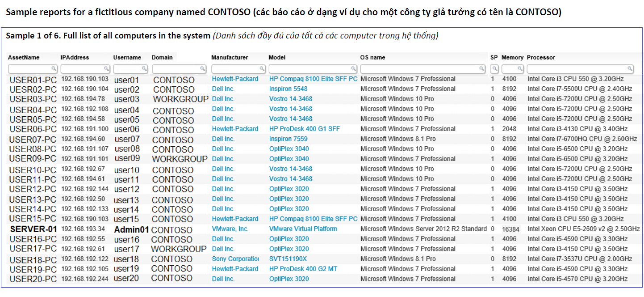644x297 pixels.
Task: Select the 16384 memory value
Action: 511,229
